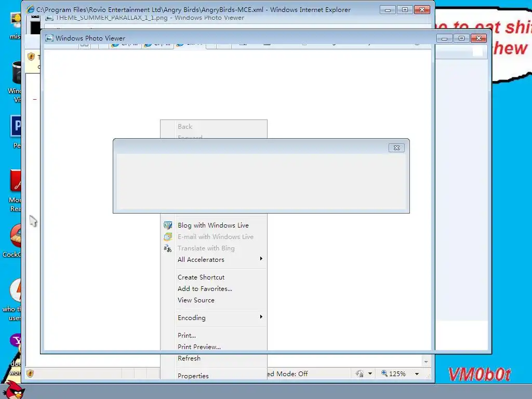Close the Internet Explorer window
Image resolution: width=532 pixels, height=399 pixels.
coord(422,9)
